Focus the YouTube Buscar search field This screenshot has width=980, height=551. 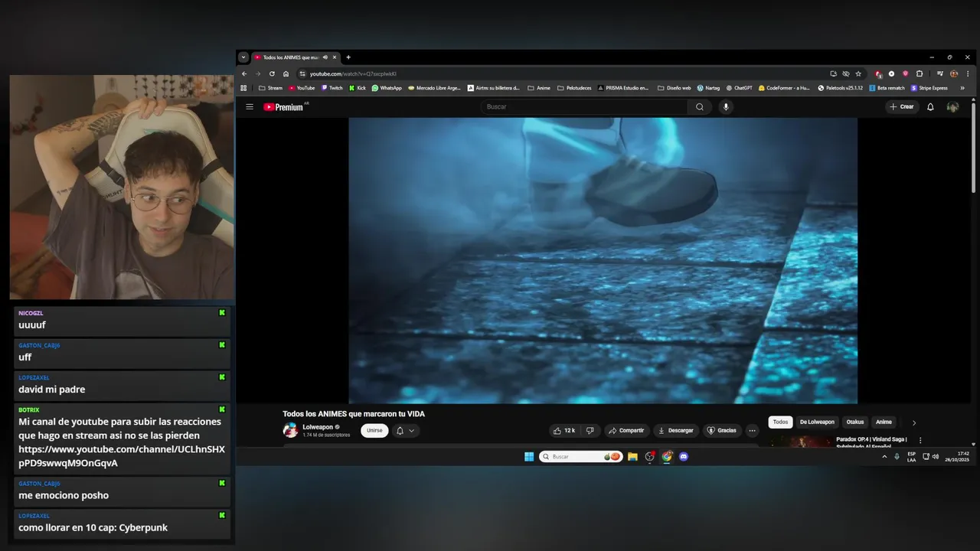click(x=586, y=107)
